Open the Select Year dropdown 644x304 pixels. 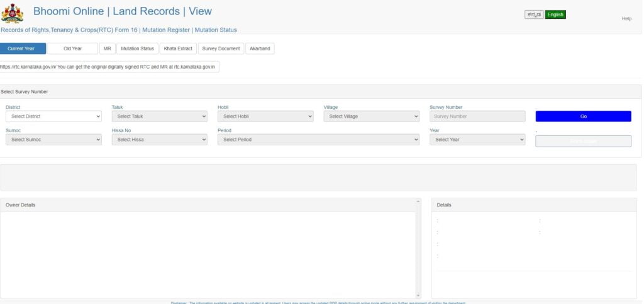[x=477, y=140]
